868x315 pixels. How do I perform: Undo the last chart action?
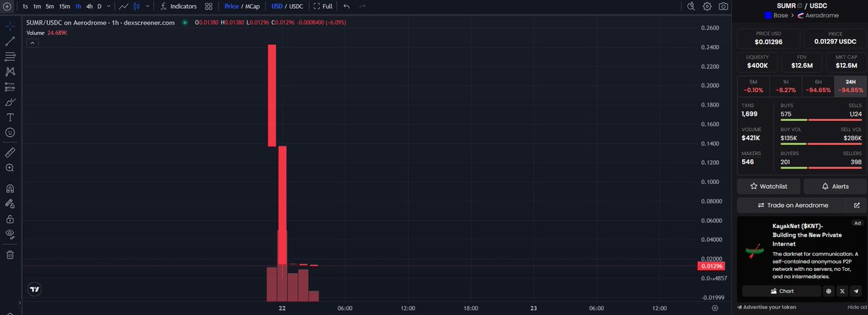pyautogui.click(x=346, y=7)
